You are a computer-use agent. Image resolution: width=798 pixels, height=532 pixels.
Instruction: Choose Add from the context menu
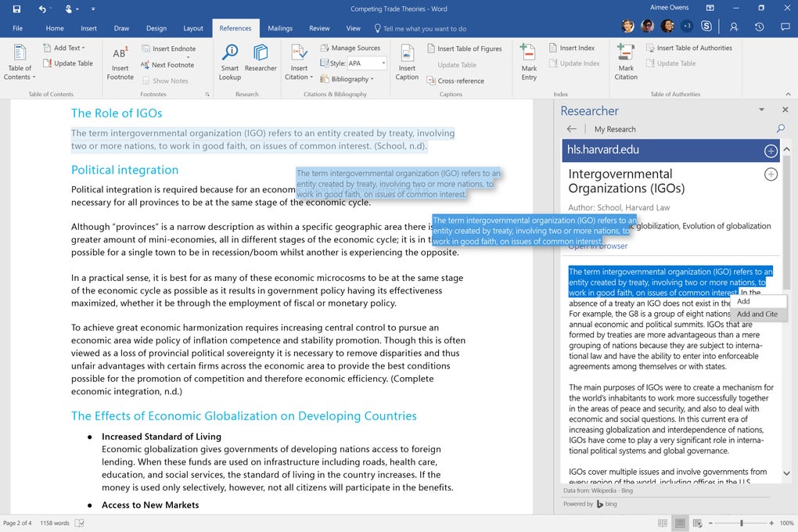758,301
